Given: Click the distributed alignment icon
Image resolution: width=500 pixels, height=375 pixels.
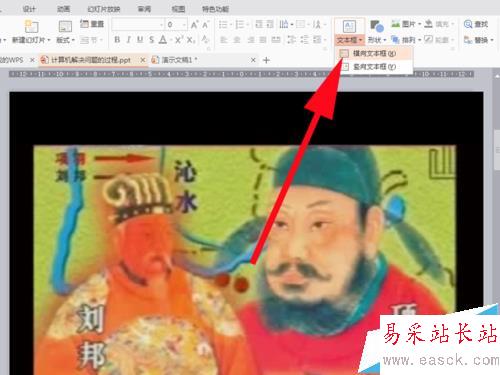Looking at the screenshot, I should pyautogui.click(x=276, y=40).
